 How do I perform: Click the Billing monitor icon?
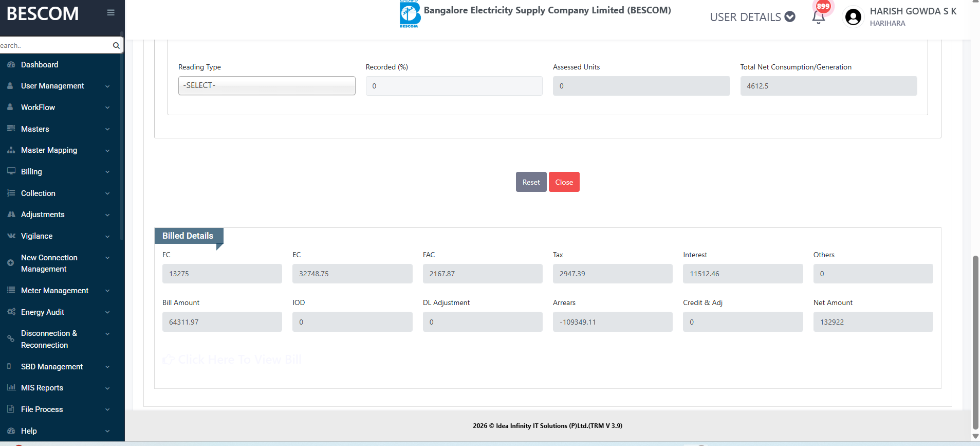pos(11,171)
